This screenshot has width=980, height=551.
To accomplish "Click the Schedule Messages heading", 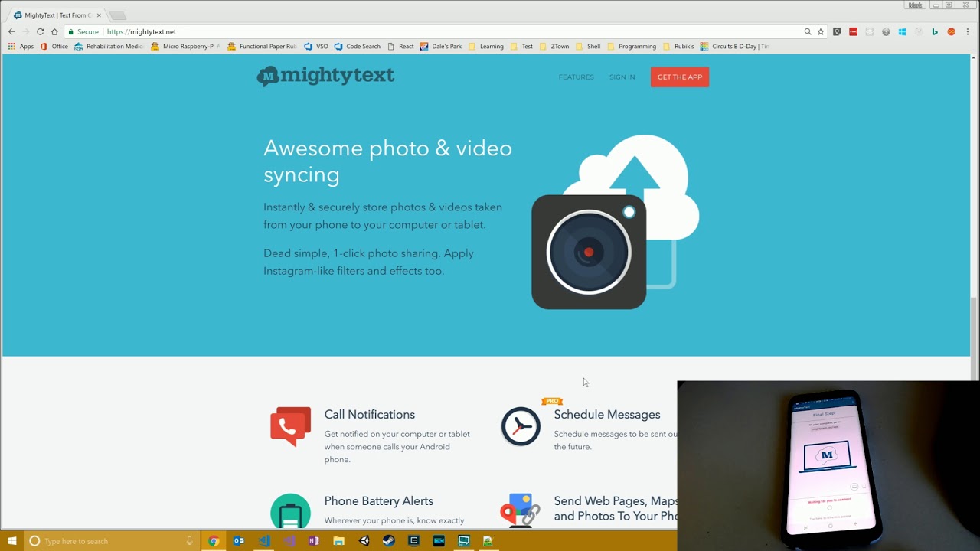I will tap(607, 414).
